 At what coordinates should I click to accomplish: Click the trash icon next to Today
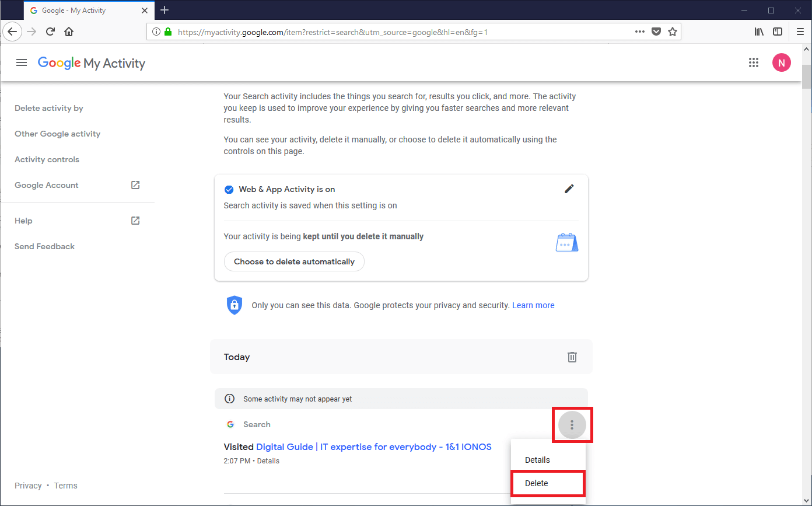pyautogui.click(x=572, y=357)
